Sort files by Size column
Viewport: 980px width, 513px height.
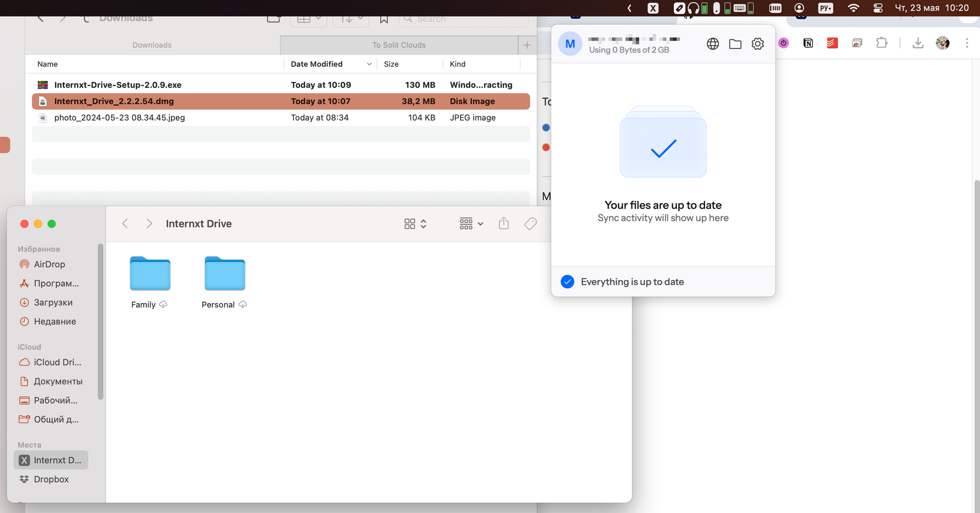391,64
